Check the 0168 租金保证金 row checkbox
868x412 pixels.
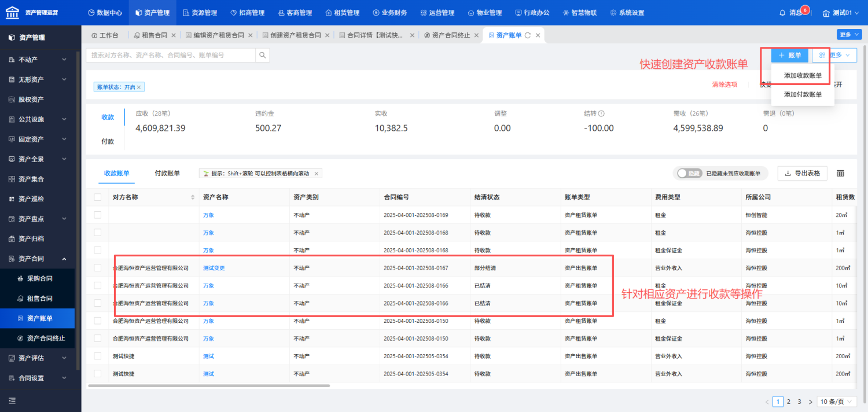coord(97,250)
